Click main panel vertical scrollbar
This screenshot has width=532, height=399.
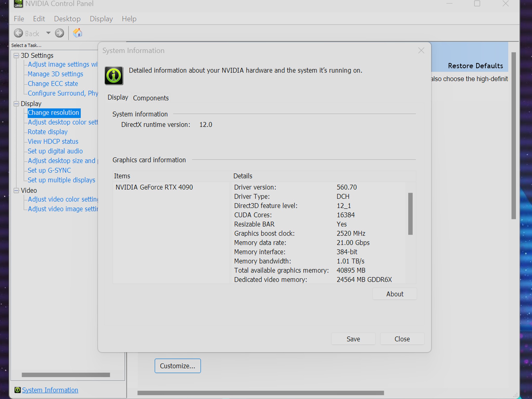coord(514,135)
